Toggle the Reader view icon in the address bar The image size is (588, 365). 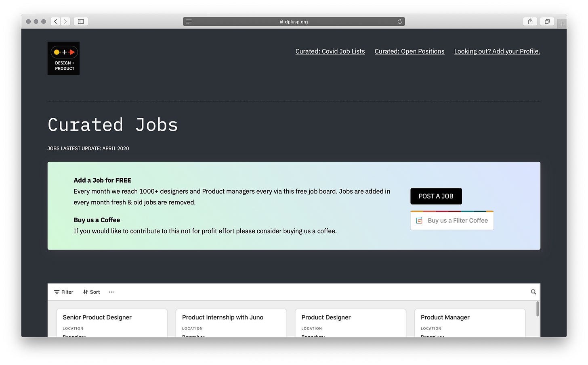tap(189, 22)
